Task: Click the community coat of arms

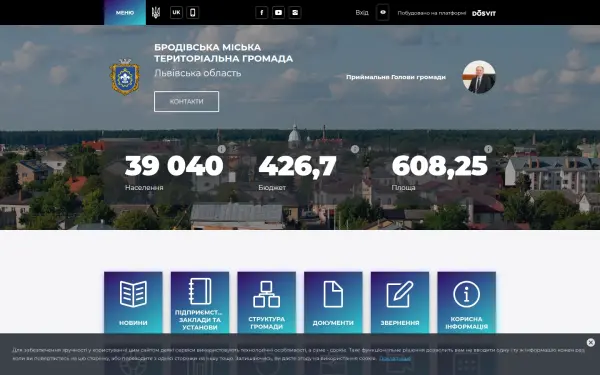Action: (125, 77)
